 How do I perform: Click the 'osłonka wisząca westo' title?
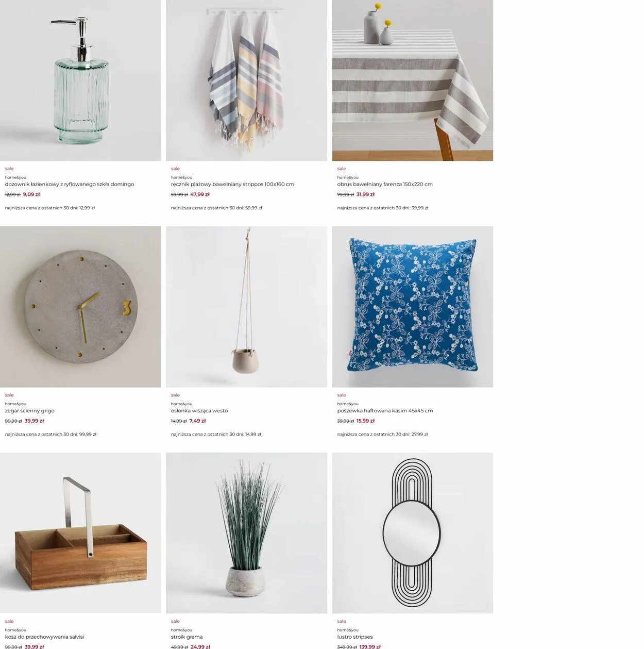click(x=199, y=411)
